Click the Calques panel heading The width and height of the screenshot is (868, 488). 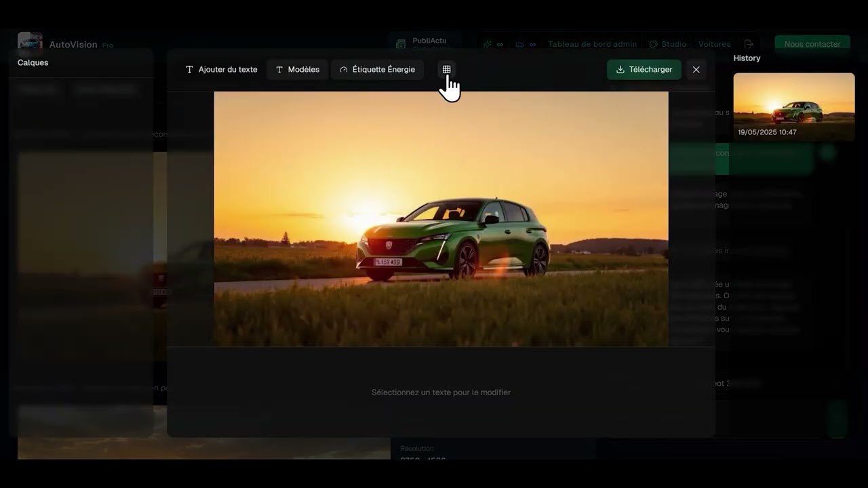click(x=33, y=62)
